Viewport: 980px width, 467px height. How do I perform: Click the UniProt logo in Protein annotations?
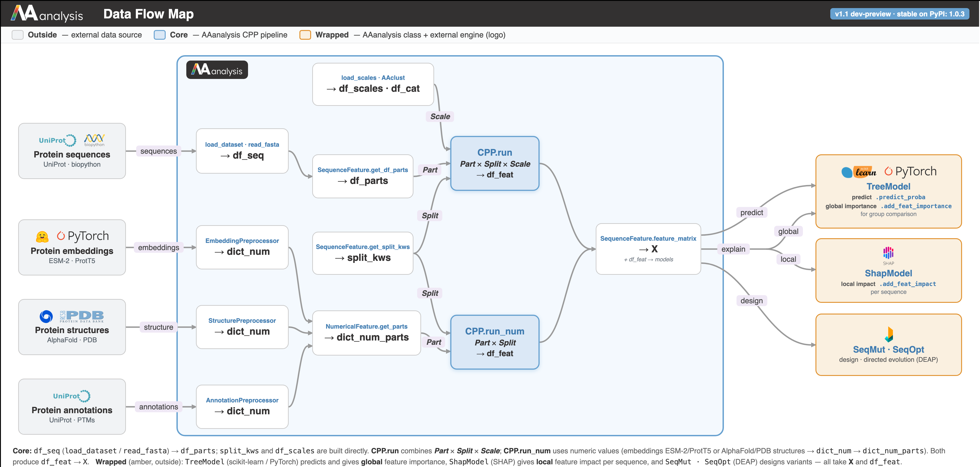pos(72,396)
